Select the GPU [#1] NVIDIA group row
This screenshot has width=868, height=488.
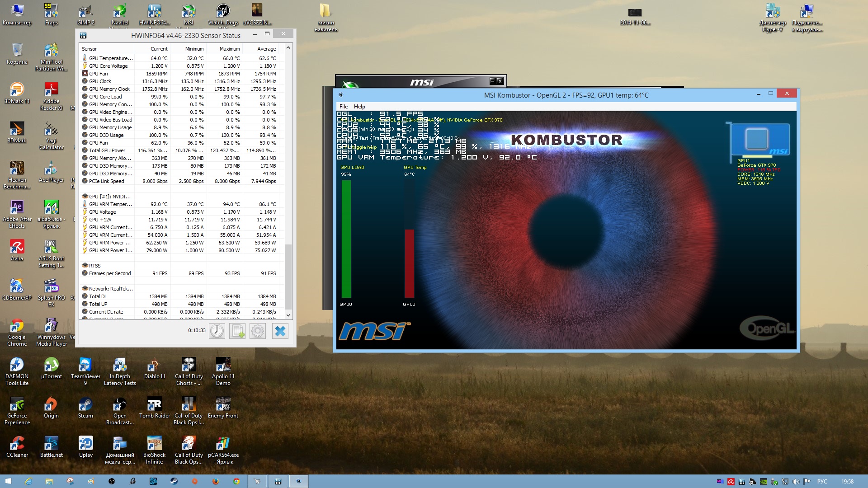pos(109,197)
